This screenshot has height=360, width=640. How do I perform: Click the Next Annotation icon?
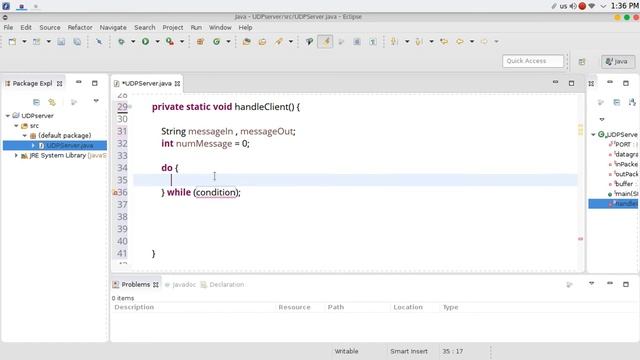(394, 42)
